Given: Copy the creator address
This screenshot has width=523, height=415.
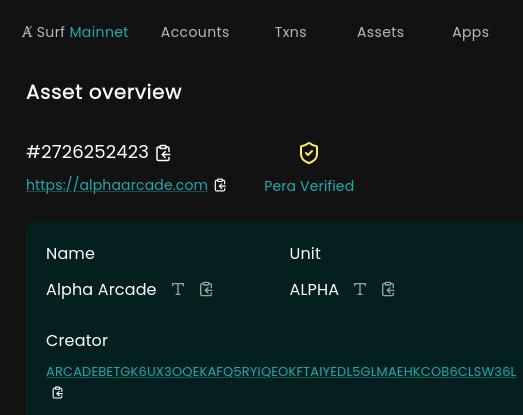Looking at the screenshot, I should [58, 393].
